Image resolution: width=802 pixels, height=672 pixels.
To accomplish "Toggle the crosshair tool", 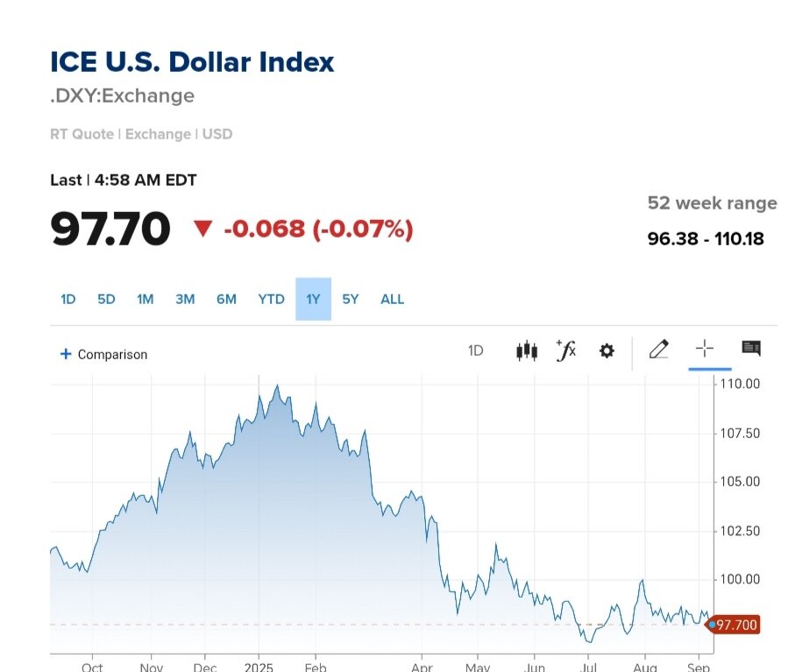I will point(705,350).
